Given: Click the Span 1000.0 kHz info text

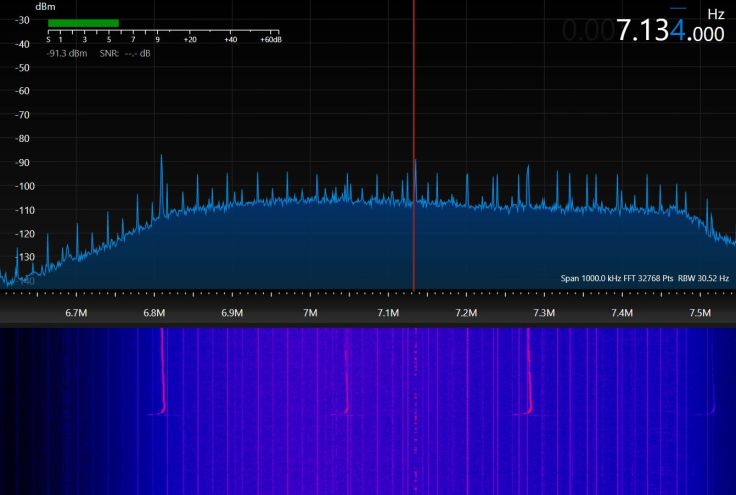Looking at the screenshot, I should (x=598, y=278).
